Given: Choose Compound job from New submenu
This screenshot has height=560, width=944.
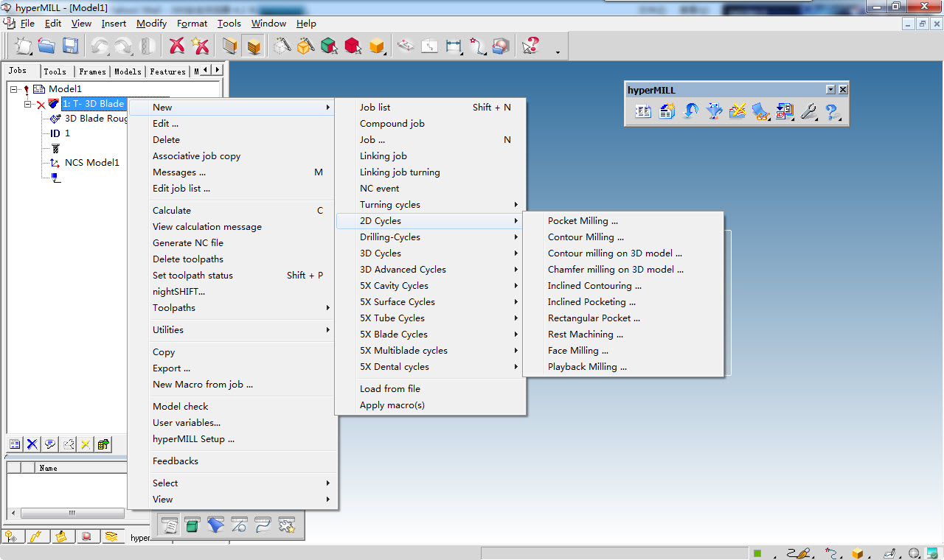Looking at the screenshot, I should click(x=431, y=124).
